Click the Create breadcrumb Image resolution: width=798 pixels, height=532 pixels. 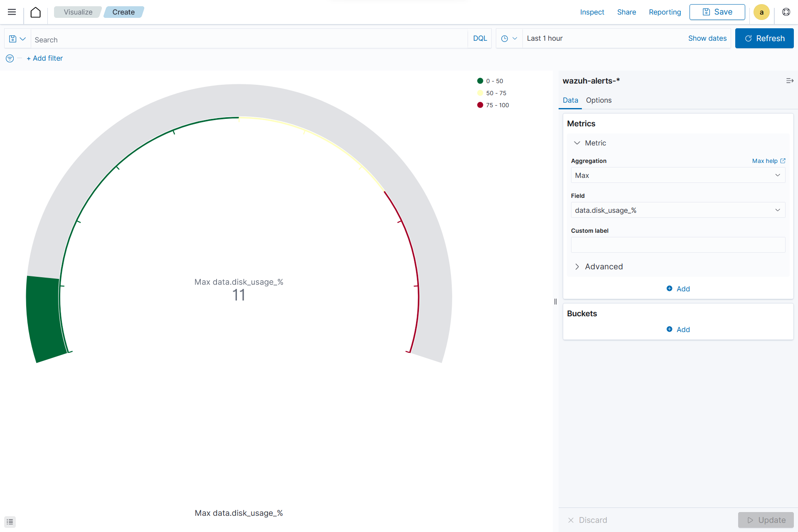point(123,12)
